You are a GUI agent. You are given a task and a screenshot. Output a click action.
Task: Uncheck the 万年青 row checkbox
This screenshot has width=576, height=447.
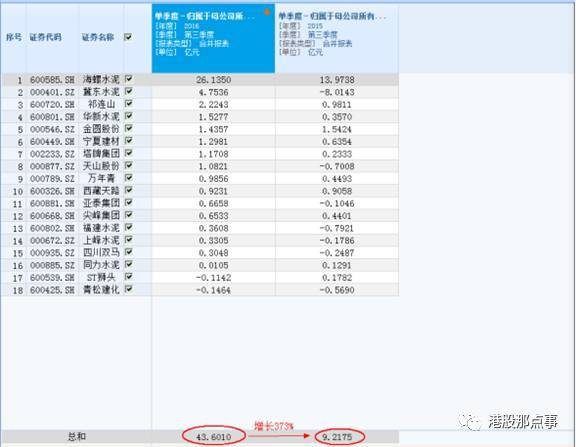tap(129, 178)
